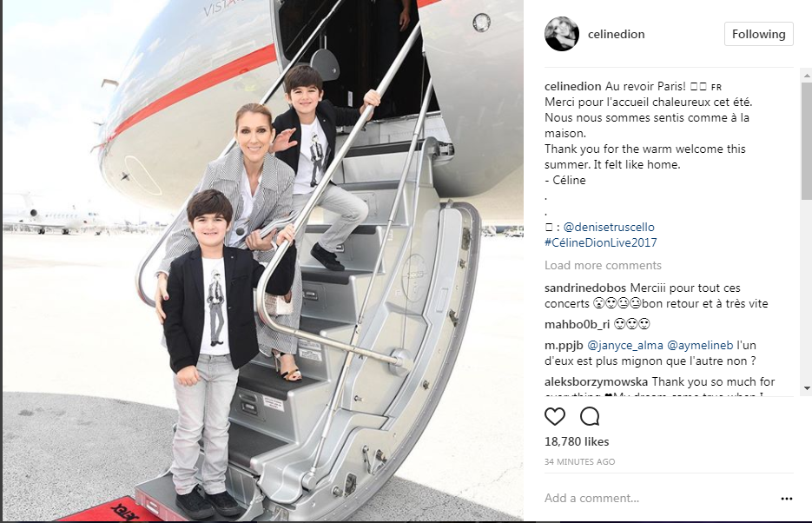Click the comments scrollbar thumb
812x523 pixels.
click(x=806, y=140)
